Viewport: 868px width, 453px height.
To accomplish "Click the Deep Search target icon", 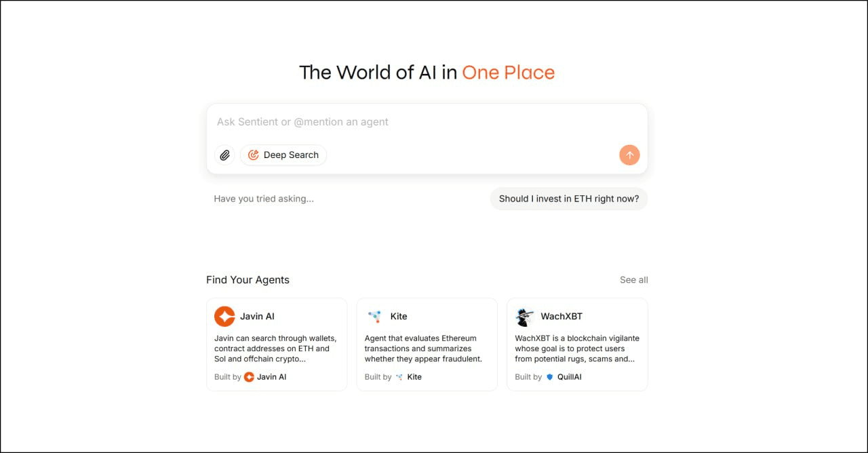I will (x=254, y=155).
